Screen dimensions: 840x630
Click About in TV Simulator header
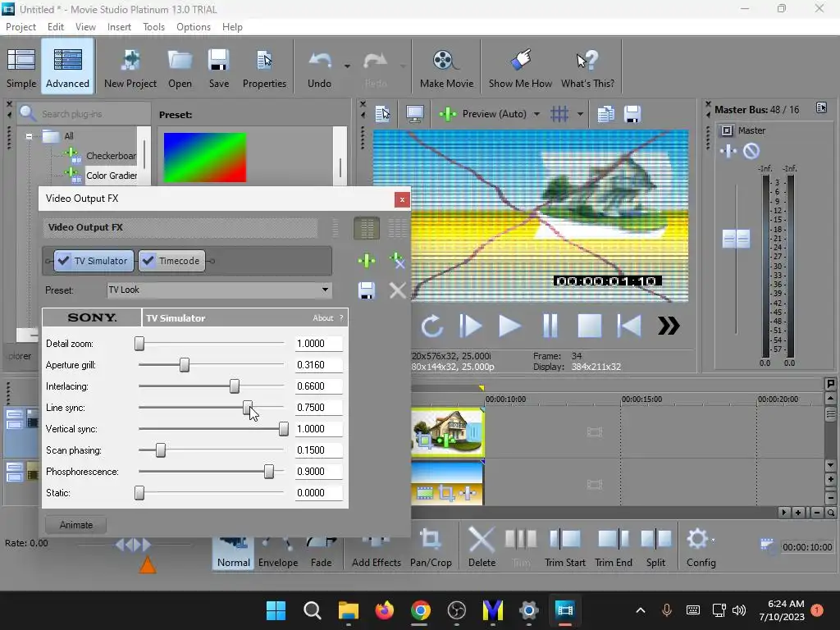(323, 318)
